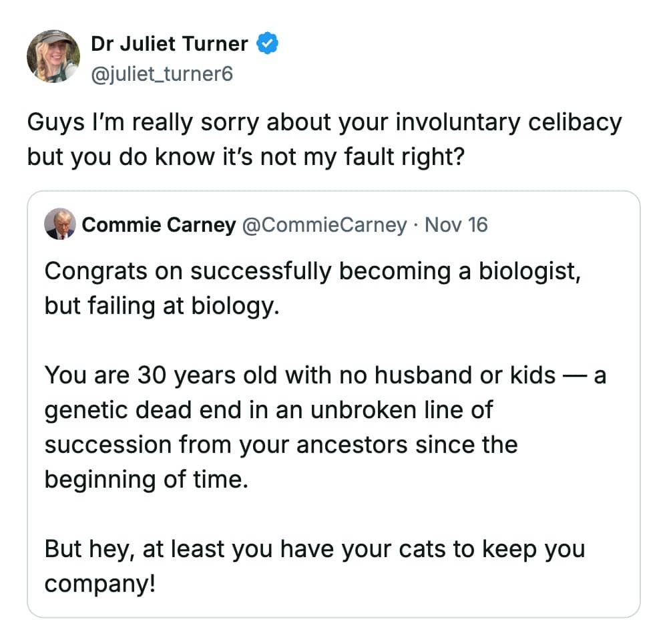
Task: Click the blue verified checkmark badge
Action: click(x=268, y=44)
